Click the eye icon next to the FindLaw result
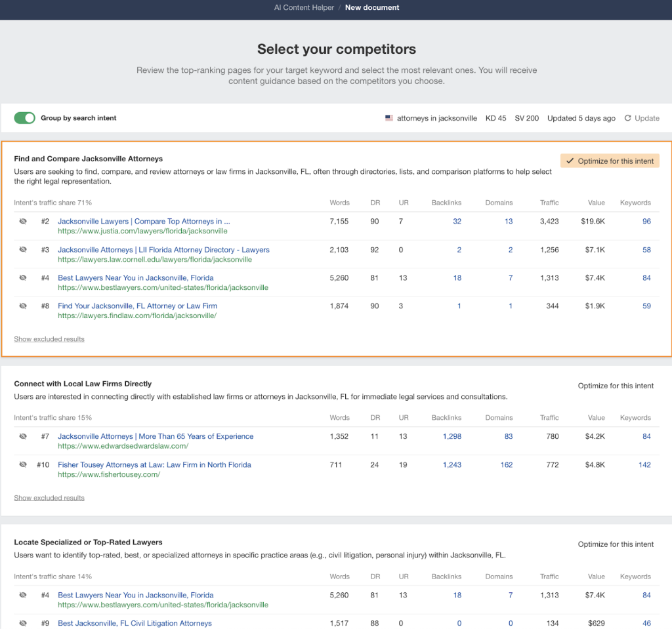672x629 pixels. 22,306
